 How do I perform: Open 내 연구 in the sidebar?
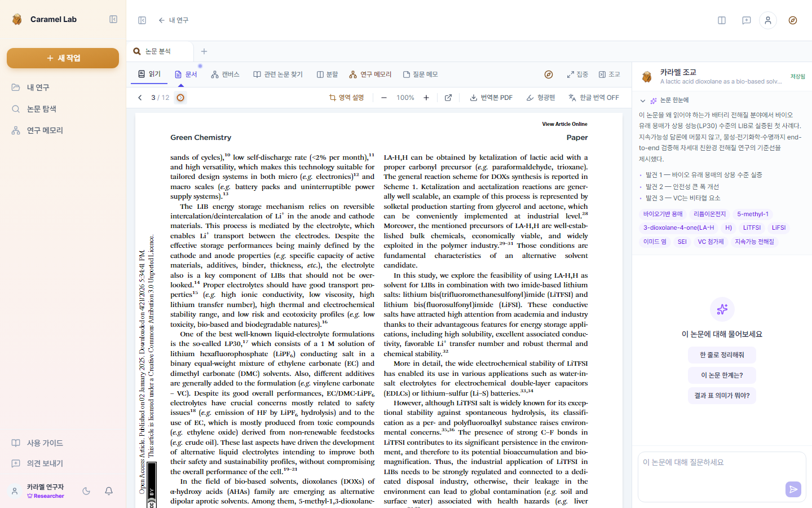click(63, 87)
